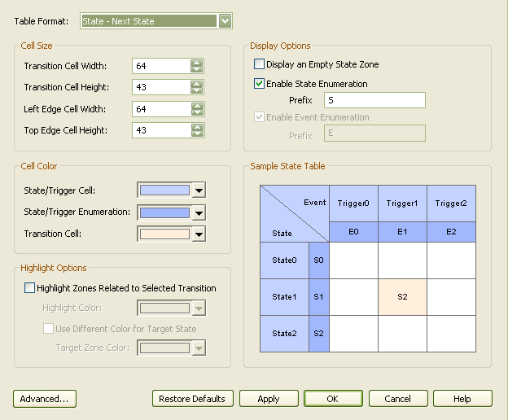
Task: Enable Highlight Zones Related to Selected Transition
Action: 30,287
